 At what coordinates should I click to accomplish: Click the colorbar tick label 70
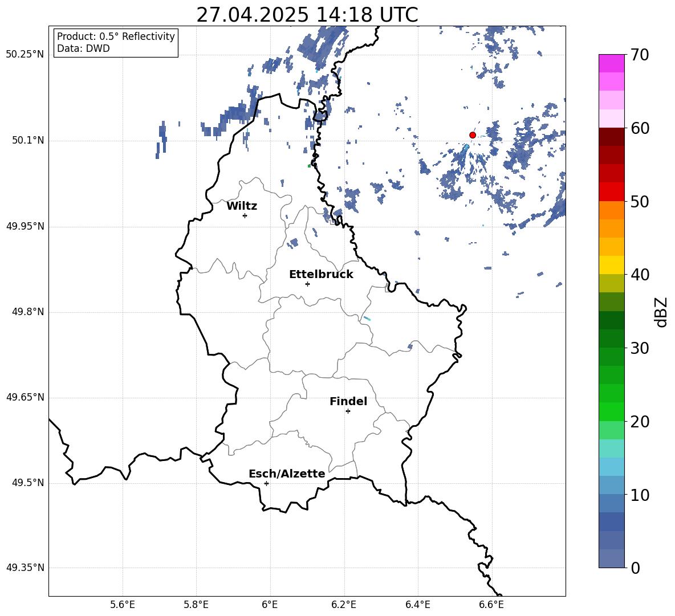[x=640, y=55]
